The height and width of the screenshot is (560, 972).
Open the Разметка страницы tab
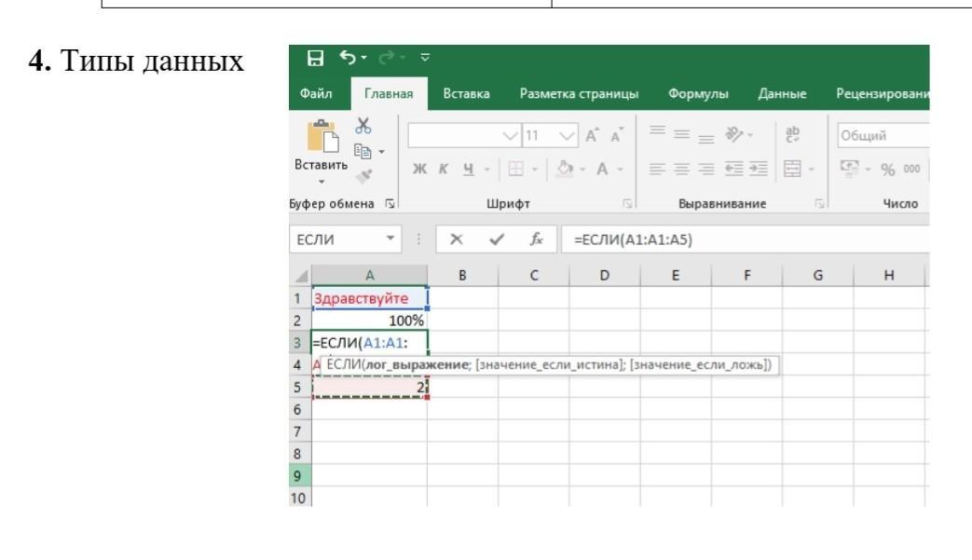[579, 93]
